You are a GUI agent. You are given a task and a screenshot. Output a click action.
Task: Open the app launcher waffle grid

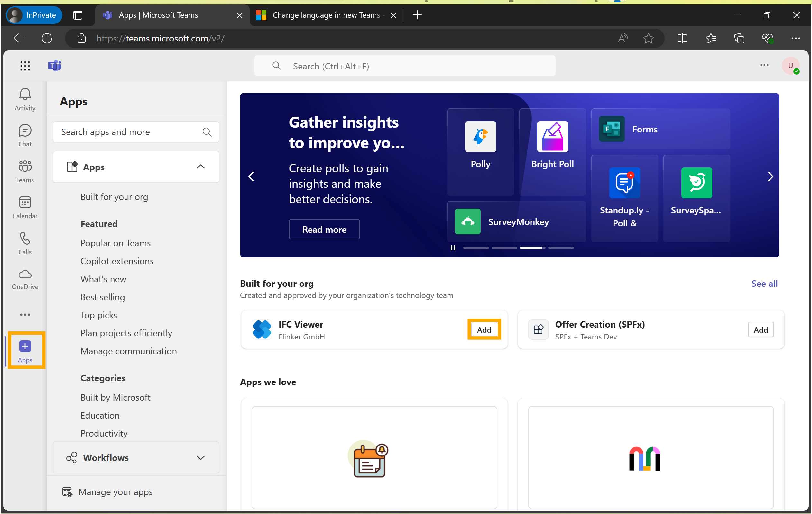[25, 66]
